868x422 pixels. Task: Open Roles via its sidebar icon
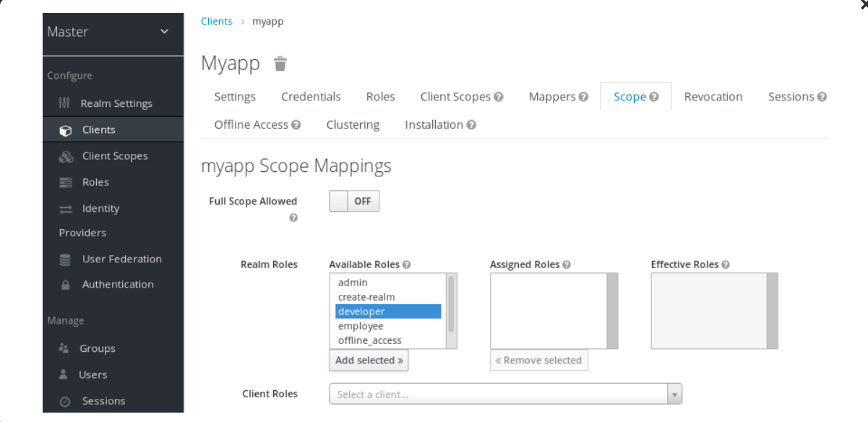[65, 181]
